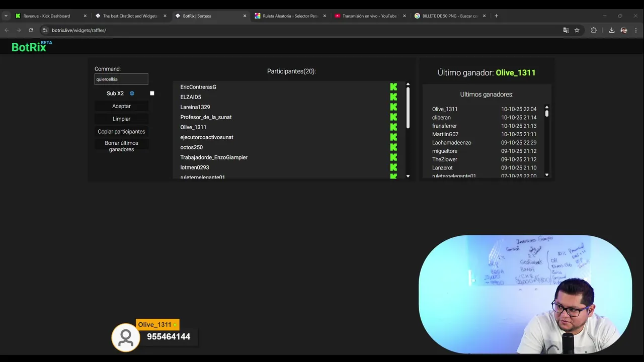Click Borrar últimos ganadores button
The width and height of the screenshot is (644, 362).
tap(121, 146)
